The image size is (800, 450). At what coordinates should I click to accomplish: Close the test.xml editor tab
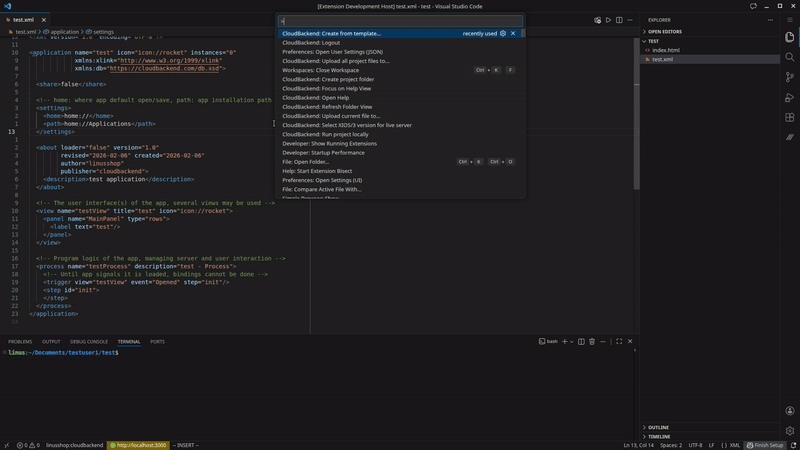click(x=43, y=20)
